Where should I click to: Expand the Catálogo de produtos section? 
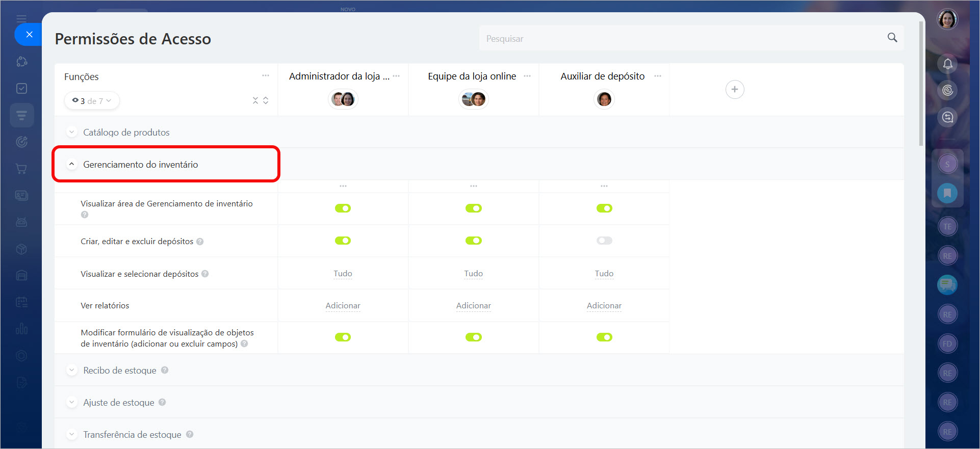point(72,132)
